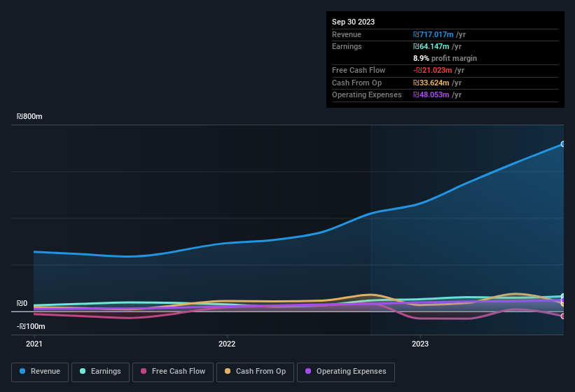This screenshot has width=575, height=392.
Task: Toggle the Free Cash Flow legend button
Action: click(173, 372)
